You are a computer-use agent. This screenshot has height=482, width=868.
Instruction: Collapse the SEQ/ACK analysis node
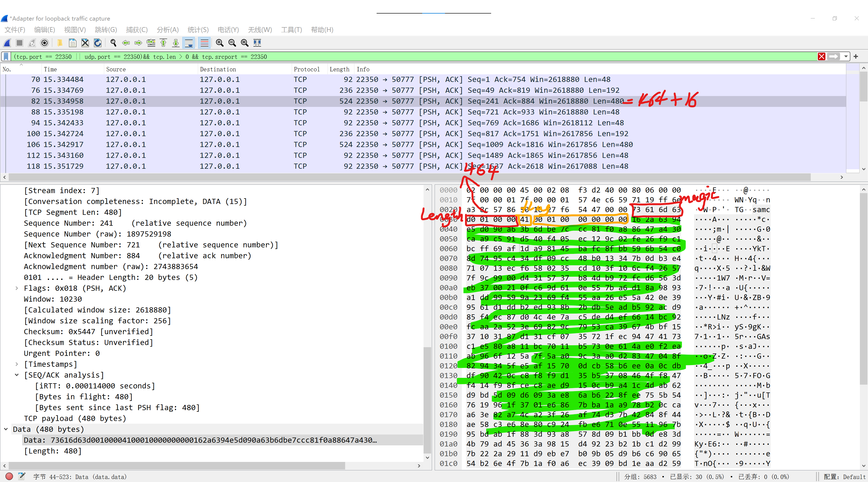tap(17, 375)
